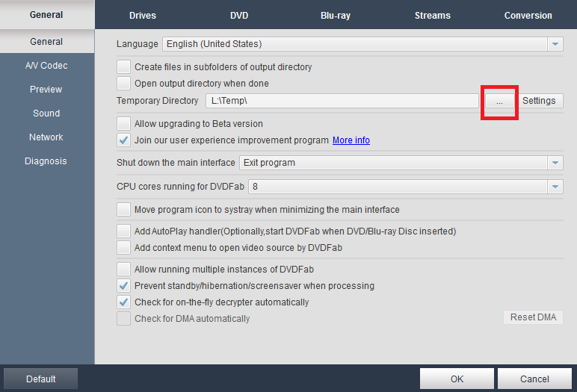Click the Temporary Directory path field
This screenshot has height=392, width=577.
(x=341, y=101)
